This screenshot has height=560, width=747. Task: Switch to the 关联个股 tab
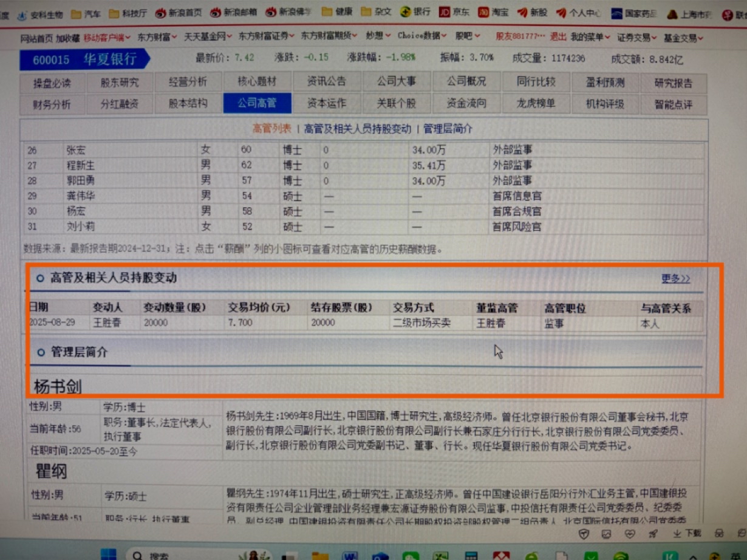397,103
